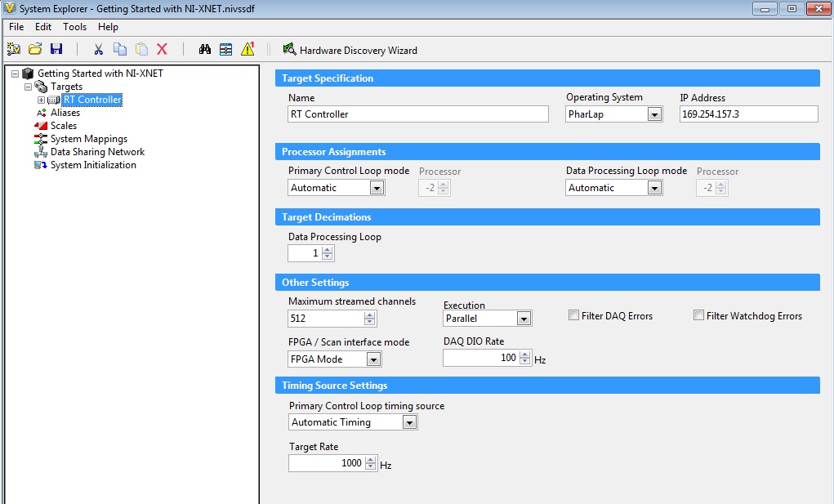Image resolution: width=834 pixels, height=504 pixels.
Task: Enable the Filter DAQ Errors checkbox
Action: pos(574,315)
